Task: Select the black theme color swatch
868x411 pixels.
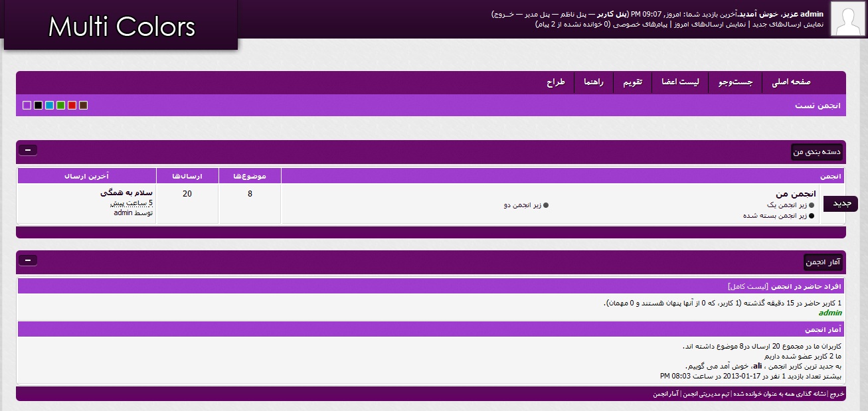Action: pos(38,106)
